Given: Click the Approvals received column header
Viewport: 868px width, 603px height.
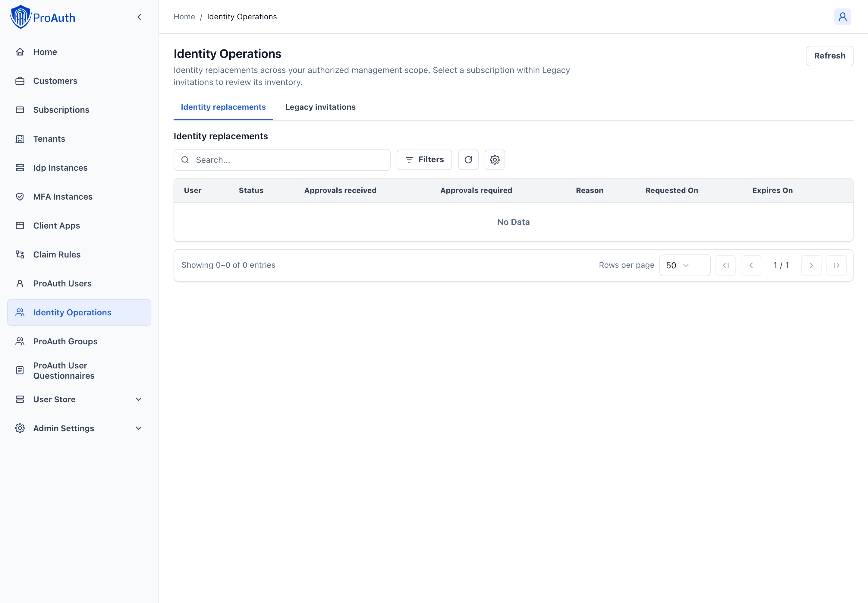Looking at the screenshot, I should (x=340, y=191).
